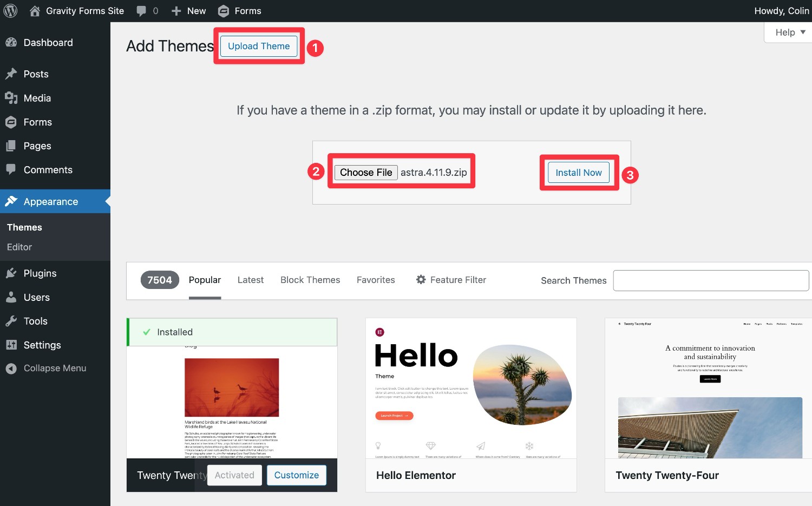812x506 pixels.
Task: Switch to the Favorites tab
Action: (376, 280)
